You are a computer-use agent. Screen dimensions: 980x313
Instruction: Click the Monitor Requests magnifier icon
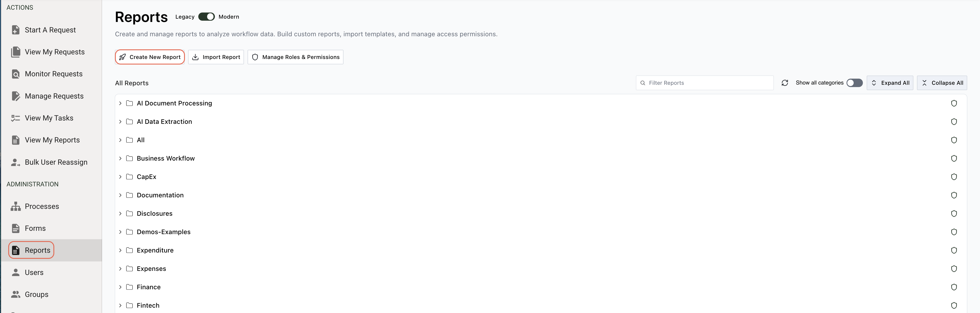click(x=15, y=74)
